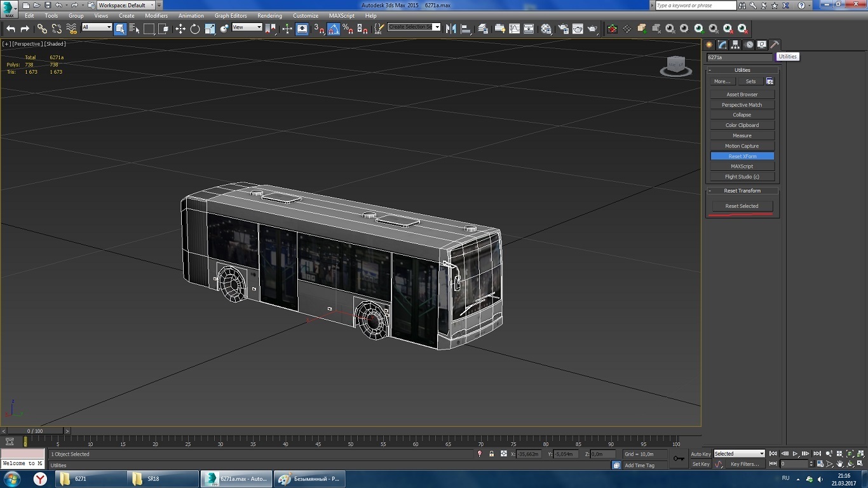Open the Modifiers menu
The image size is (868, 488).
point(156,16)
